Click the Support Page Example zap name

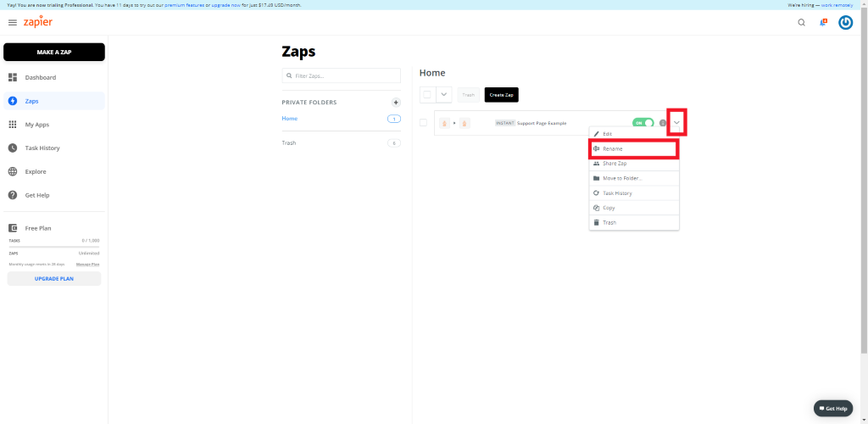point(542,123)
